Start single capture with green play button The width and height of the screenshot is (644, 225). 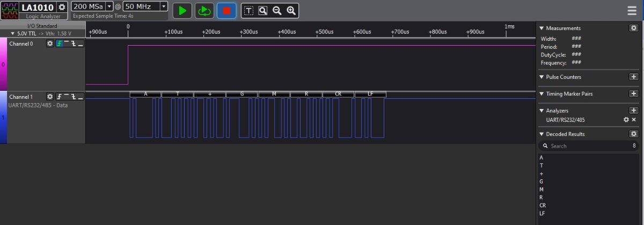(x=182, y=10)
